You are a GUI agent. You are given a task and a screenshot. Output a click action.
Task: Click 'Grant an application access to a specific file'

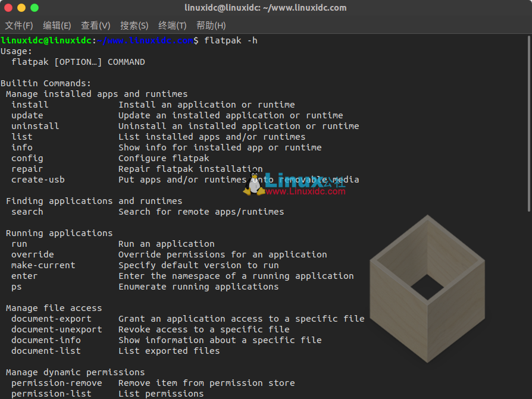click(x=241, y=319)
